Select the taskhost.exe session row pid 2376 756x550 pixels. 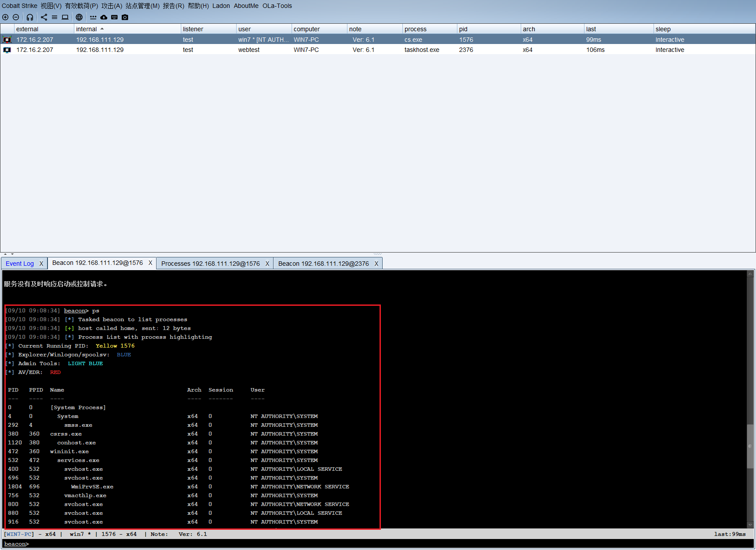coord(378,50)
